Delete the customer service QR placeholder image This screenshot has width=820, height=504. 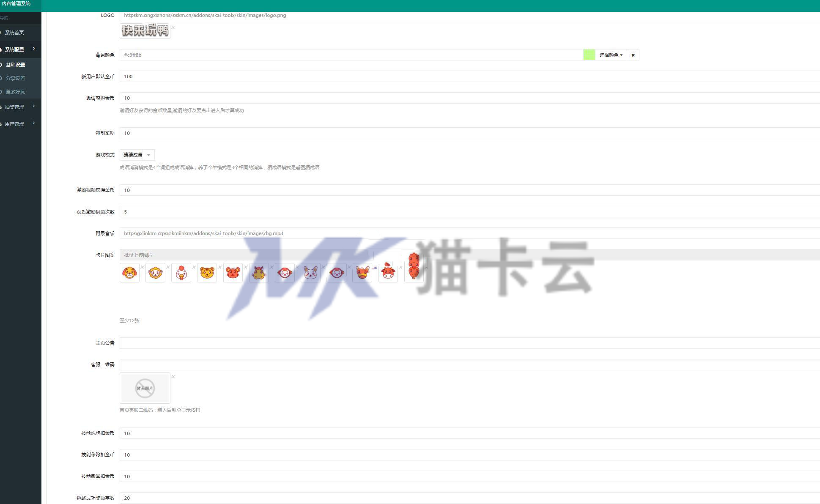click(x=173, y=376)
